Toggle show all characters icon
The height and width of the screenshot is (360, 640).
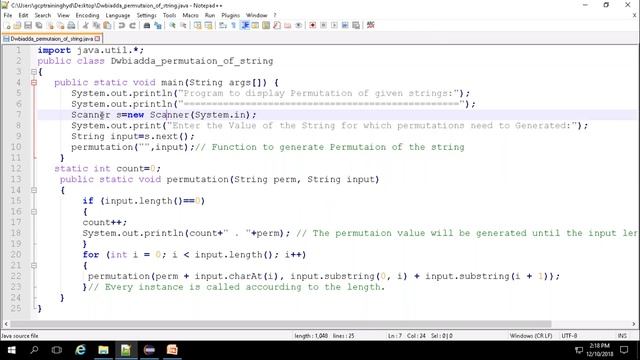[x=233, y=25]
